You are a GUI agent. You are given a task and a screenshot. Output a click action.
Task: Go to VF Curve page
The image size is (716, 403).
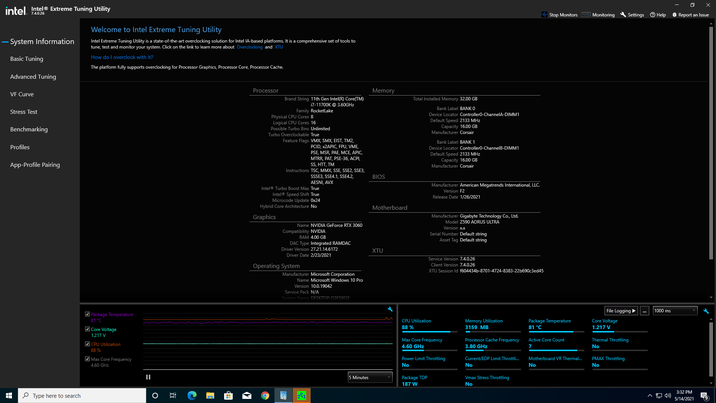click(22, 94)
